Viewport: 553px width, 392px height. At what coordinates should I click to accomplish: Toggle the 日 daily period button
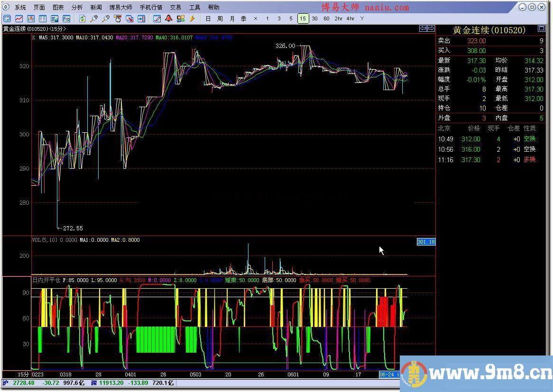[x=208, y=18]
